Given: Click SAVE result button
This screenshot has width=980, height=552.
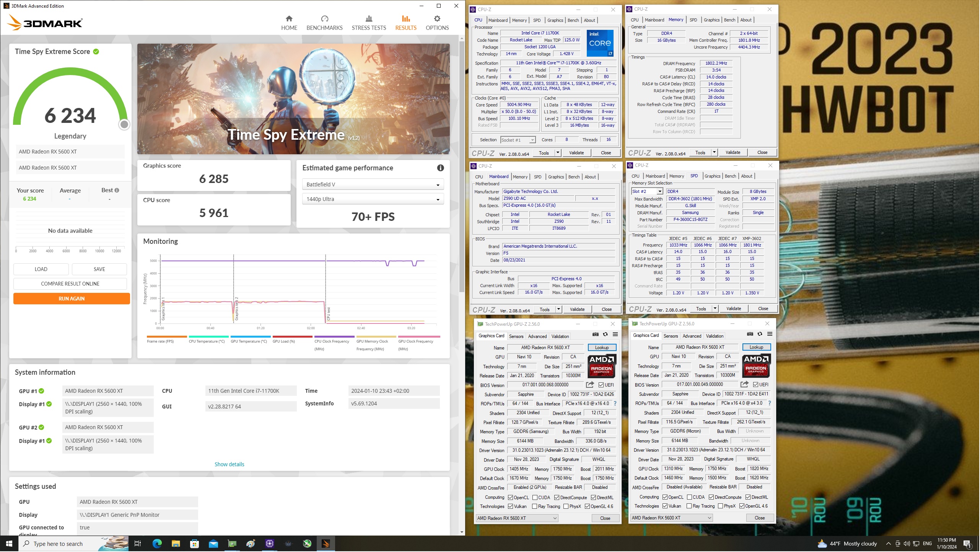Looking at the screenshot, I should (x=99, y=269).
